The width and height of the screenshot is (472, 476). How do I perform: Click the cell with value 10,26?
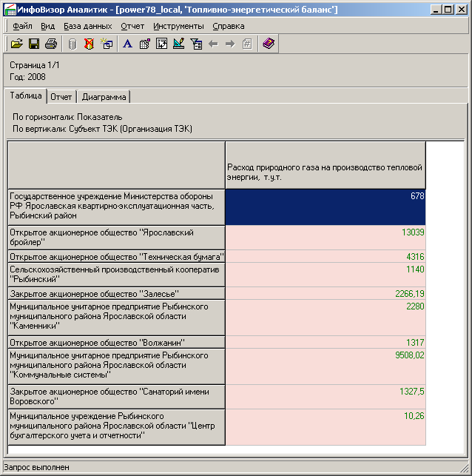coord(326,427)
